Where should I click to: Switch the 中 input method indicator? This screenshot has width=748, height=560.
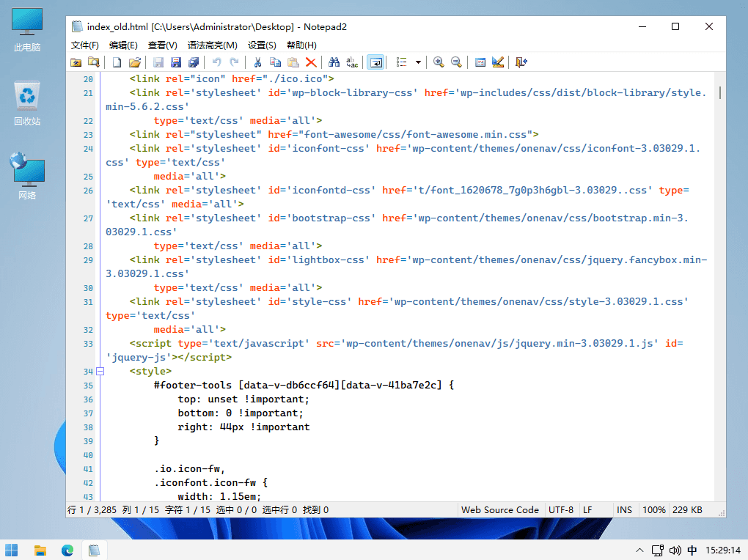(x=692, y=550)
